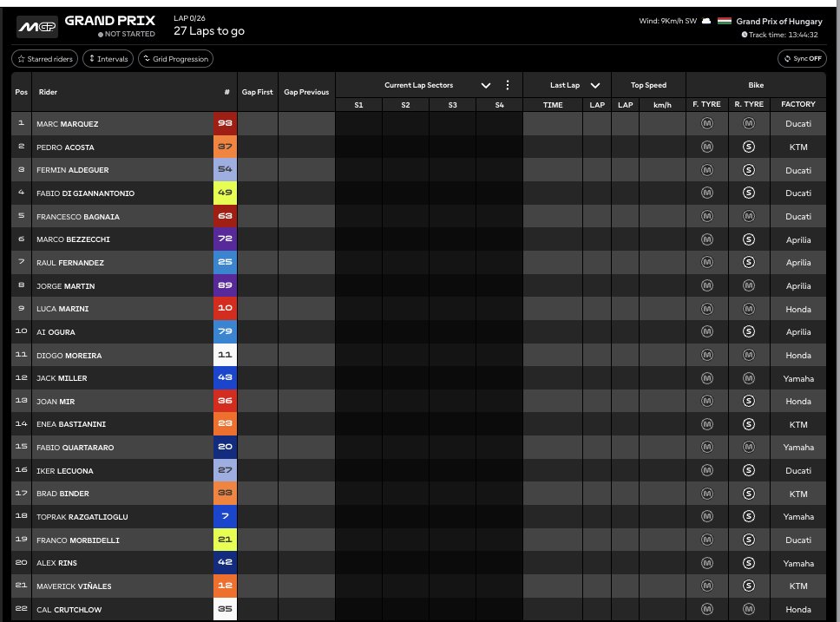
Task: Expand the Current Lap Sectors dropdown
Action: [486, 86]
